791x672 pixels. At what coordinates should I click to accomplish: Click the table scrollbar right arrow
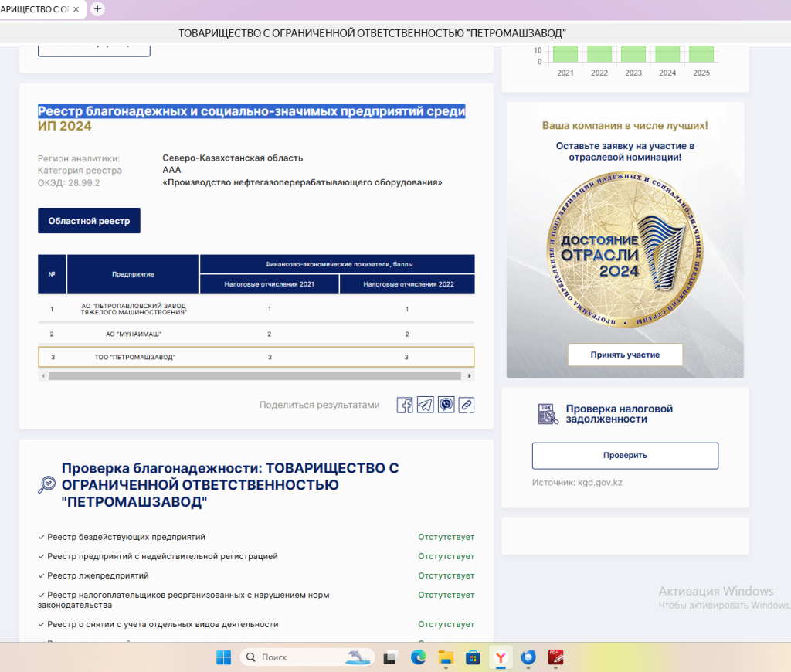click(469, 376)
